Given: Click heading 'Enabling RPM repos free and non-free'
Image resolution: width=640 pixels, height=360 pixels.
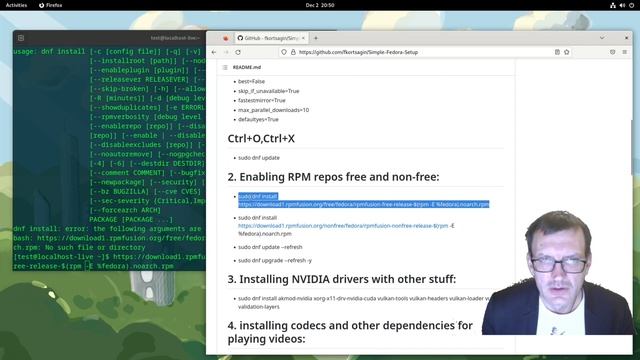Looking at the screenshot, I should (333, 177).
